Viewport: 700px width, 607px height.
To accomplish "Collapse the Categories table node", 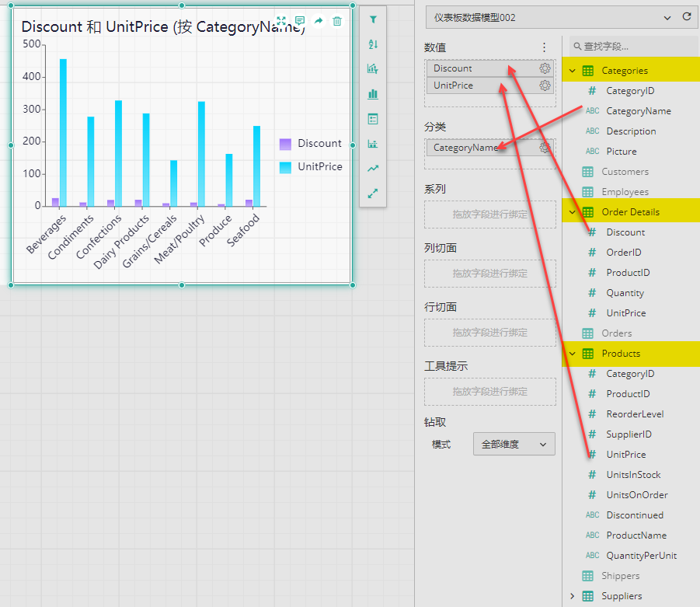I will 573,71.
